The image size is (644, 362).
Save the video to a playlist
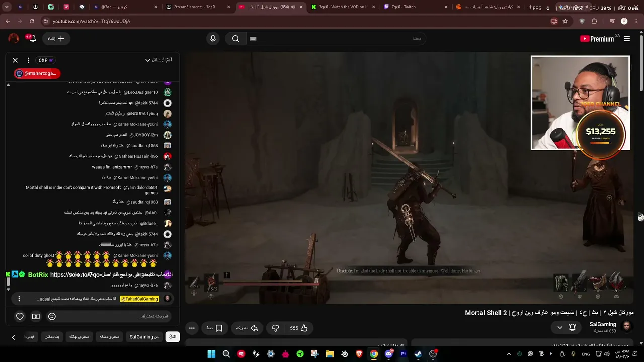click(x=215, y=328)
